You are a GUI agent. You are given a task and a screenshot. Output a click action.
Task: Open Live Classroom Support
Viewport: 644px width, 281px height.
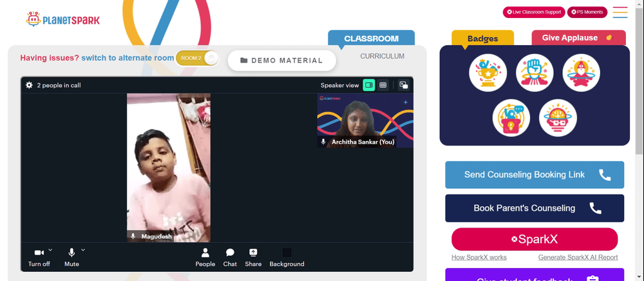(534, 12)
